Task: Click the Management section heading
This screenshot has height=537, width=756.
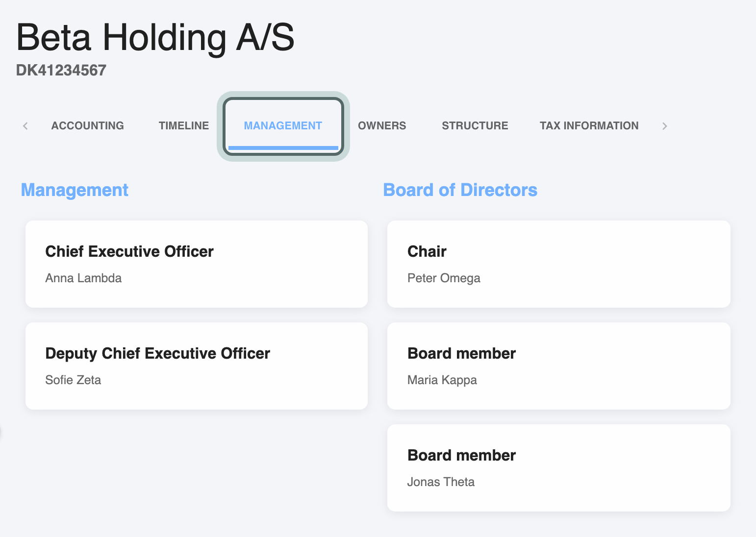Action: (x=75, y=190)
